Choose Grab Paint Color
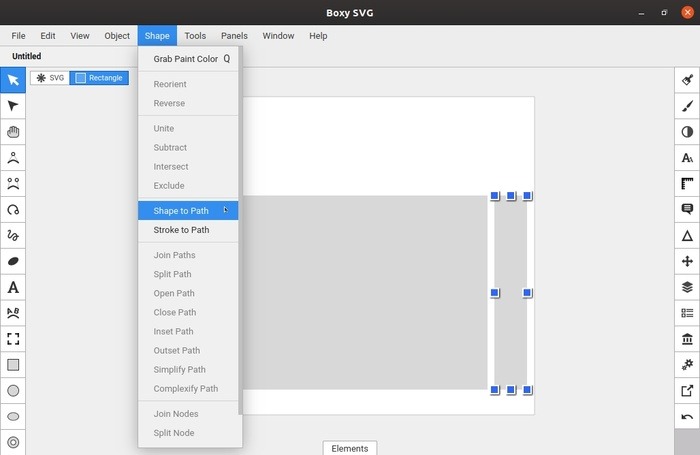 [188, 59]
